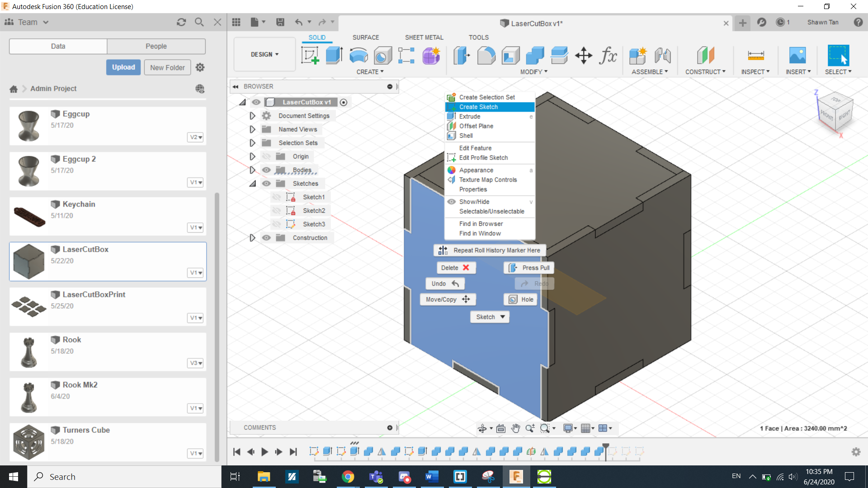Show hidden Sketch1 via eye icon
Viewport: 868px width, 488px height.
click(x=277, y=197)
